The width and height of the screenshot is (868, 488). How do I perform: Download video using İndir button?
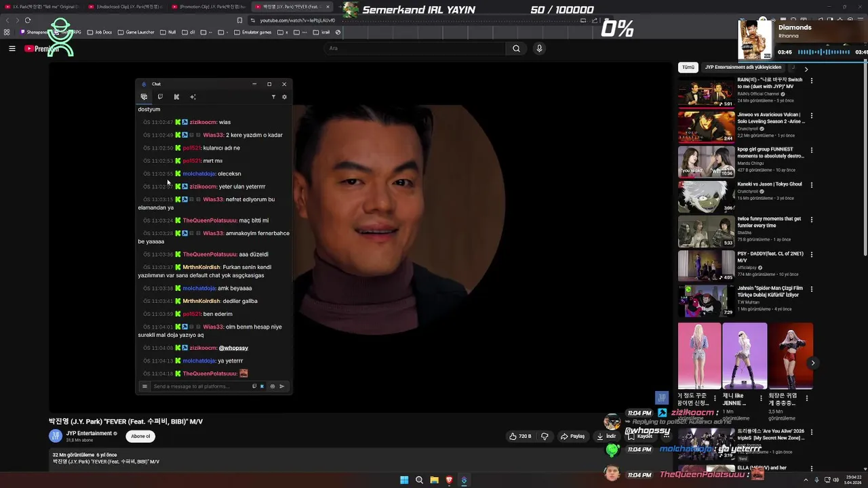[x=606, y=436]
